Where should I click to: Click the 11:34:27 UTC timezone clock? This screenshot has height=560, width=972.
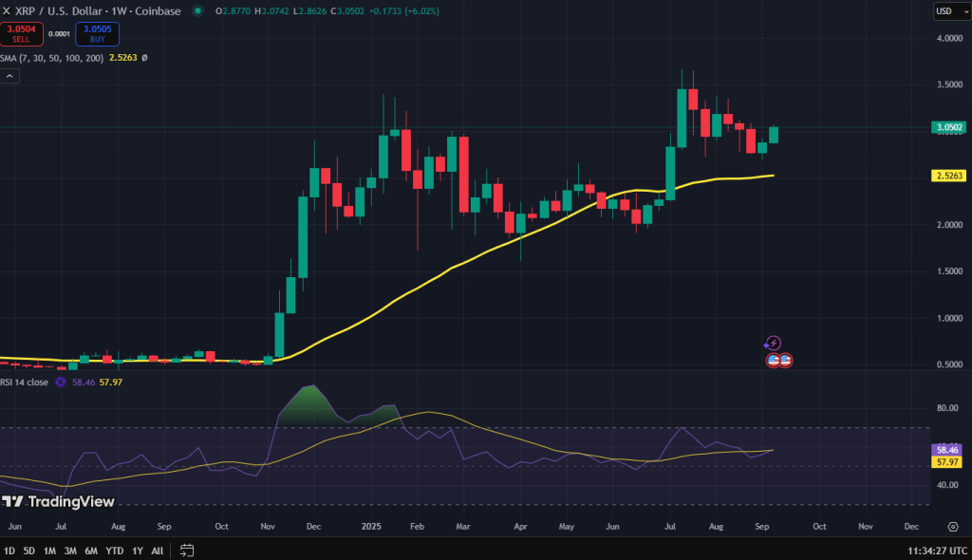(x=930, y=551)
